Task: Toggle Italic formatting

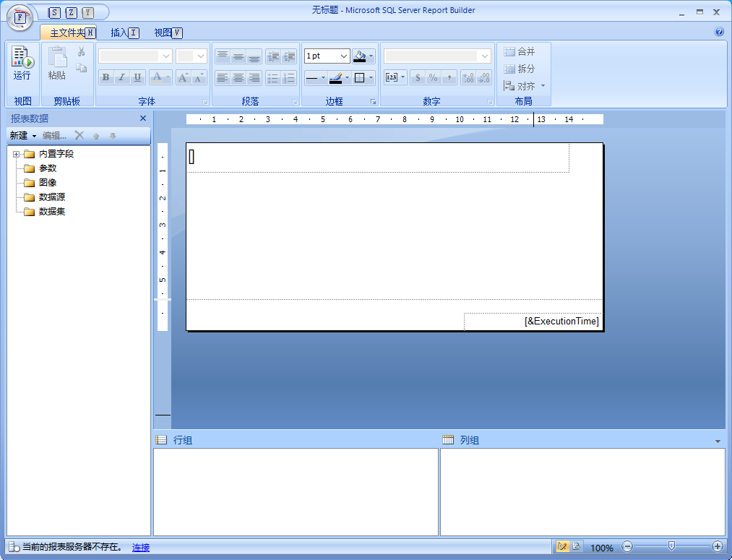Action: (x=122, y=77)
